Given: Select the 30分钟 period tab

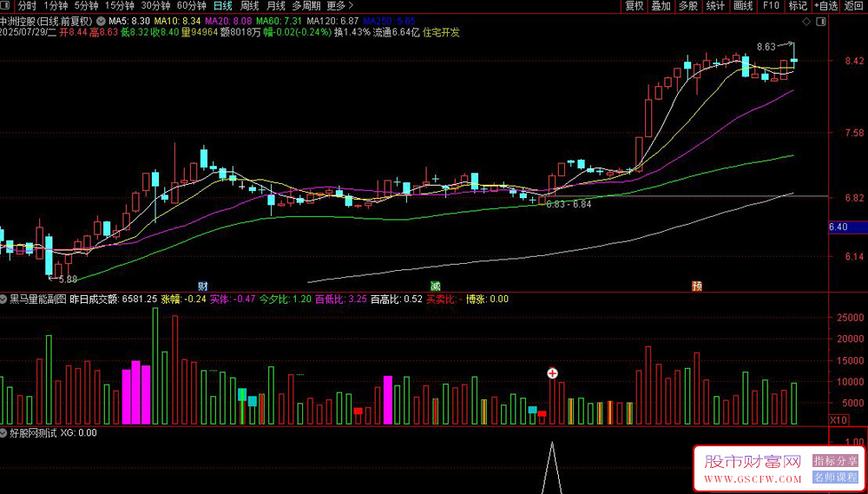Looking at the screenshot, I should tap(155, 6).
